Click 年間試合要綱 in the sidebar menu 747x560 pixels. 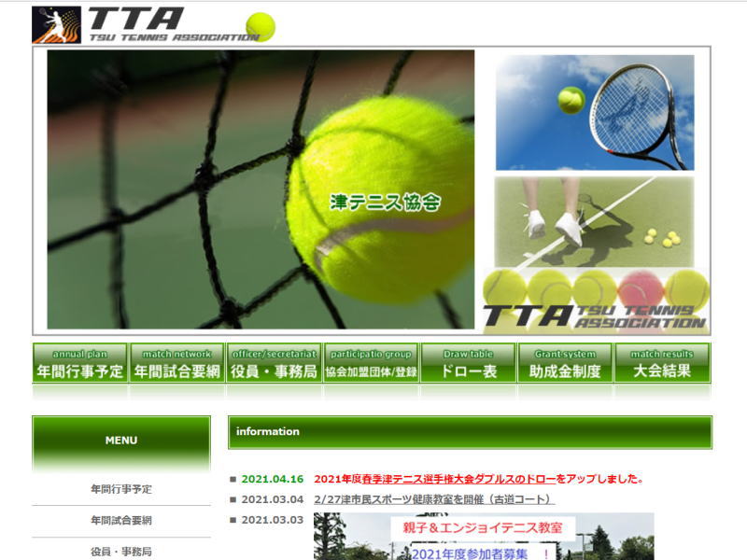(x=121, y=521)
